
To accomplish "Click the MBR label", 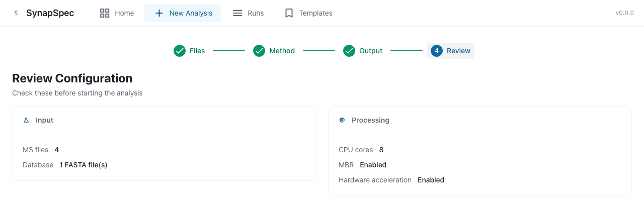I will 346,165.
